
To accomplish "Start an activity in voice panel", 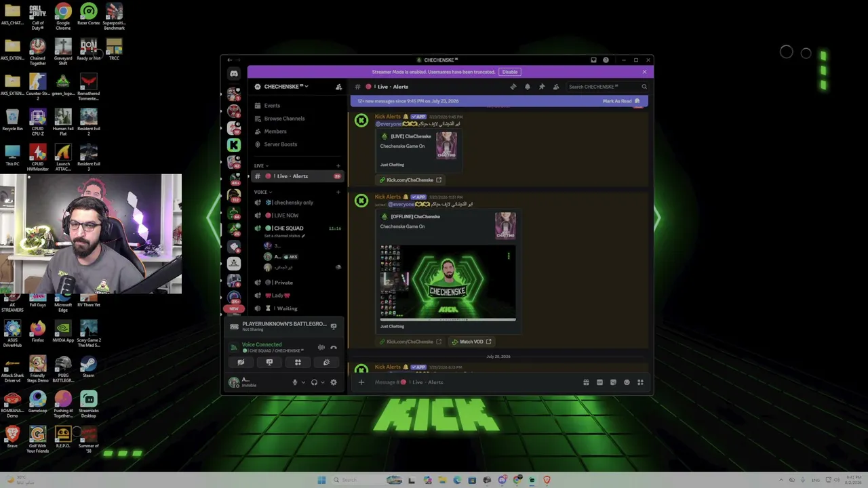I will point(298,363).
